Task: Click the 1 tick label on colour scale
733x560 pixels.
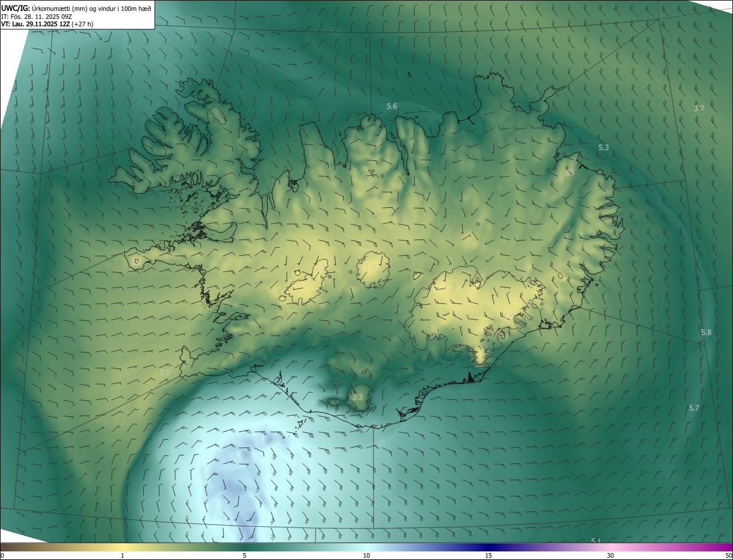Action: [123, 555]
